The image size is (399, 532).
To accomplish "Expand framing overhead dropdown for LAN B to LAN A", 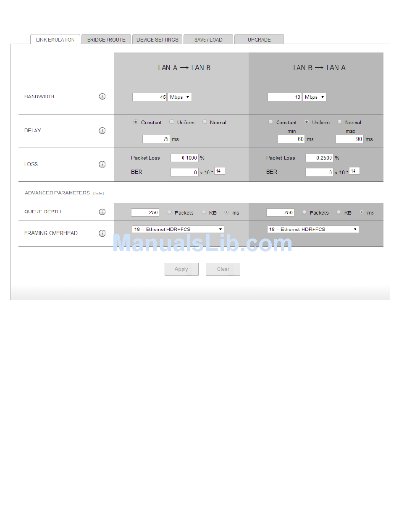I will pyautogui.click(x=313, y=229).
